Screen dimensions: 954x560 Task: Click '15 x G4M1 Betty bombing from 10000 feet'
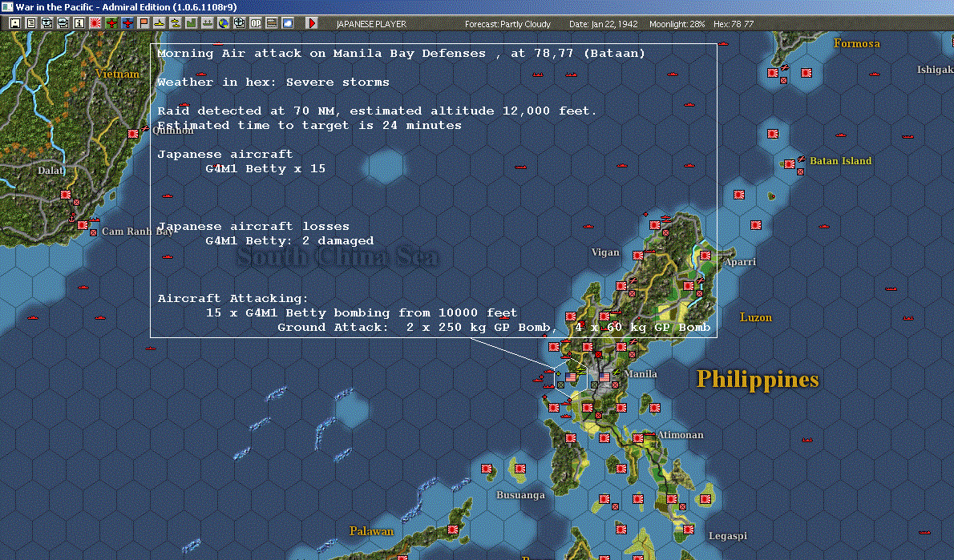pyautogui.click(x=362, y=313)
